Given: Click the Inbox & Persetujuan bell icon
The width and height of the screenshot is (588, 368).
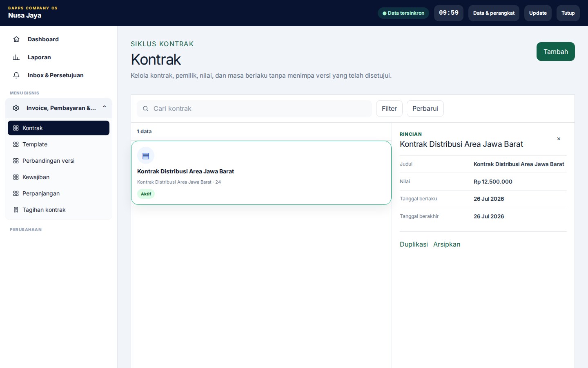Looking at the screenshot, I should [16, 75].
